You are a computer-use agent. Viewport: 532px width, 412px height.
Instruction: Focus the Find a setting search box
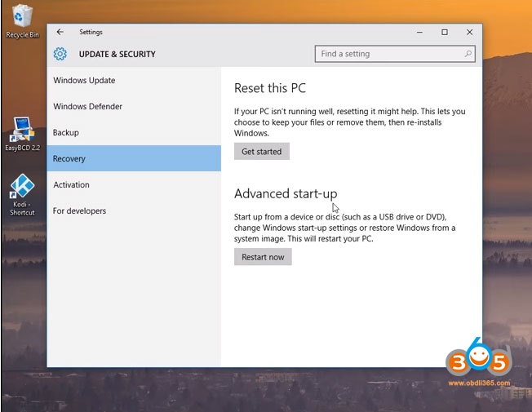pos(395,54)
